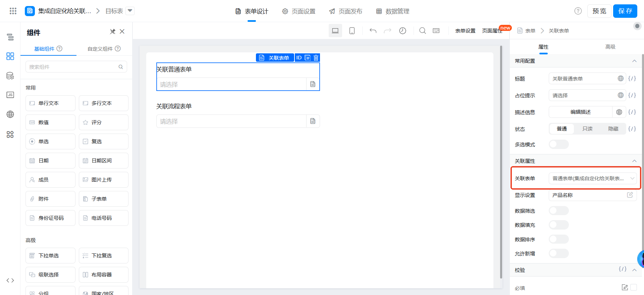The width and height of the screenshot is (644, 295).
Task: Switch to 页面设置 tab
Action: 299,11
